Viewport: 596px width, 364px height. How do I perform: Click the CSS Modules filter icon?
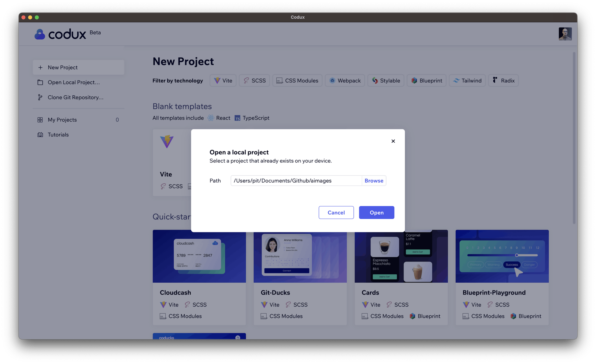pos(279,81)
